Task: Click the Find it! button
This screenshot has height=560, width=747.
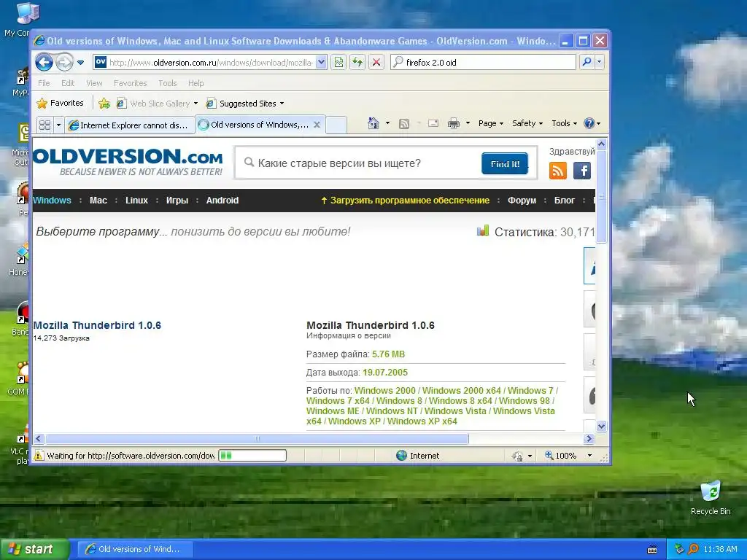Action: [x=505, y=164]
